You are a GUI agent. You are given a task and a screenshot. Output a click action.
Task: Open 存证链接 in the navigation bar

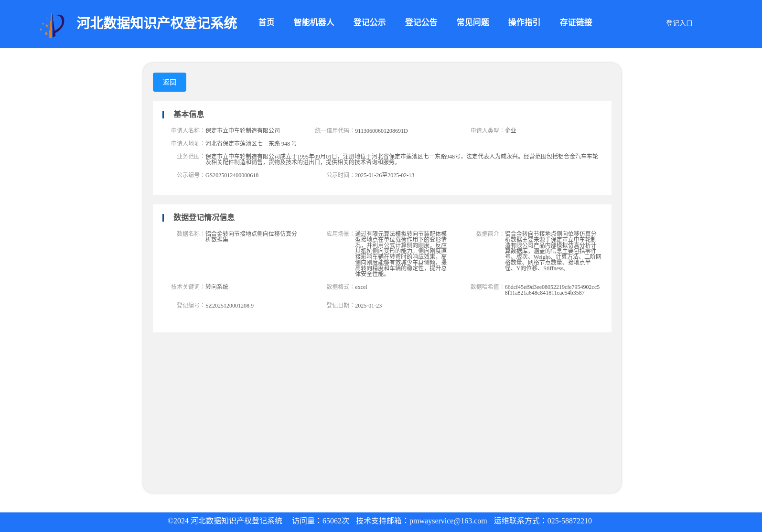click(576, 22)
